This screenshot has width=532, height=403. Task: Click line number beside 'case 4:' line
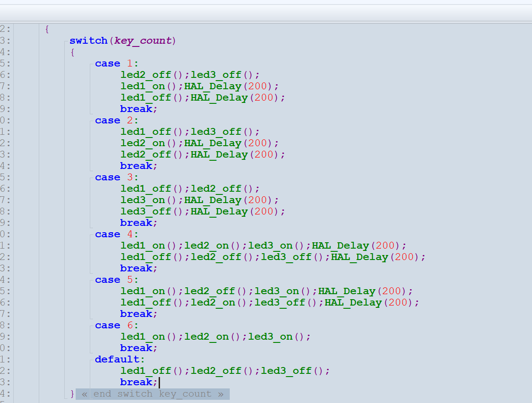click(5, 234)
